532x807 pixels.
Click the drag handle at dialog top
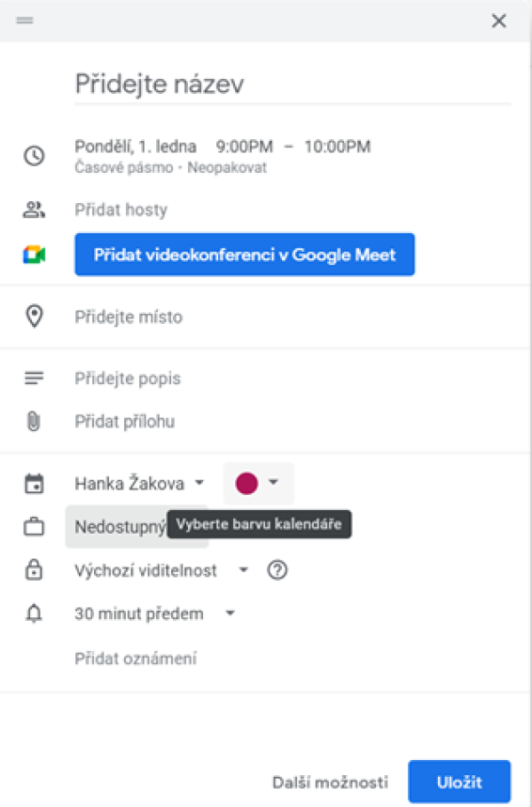point(25,20)
